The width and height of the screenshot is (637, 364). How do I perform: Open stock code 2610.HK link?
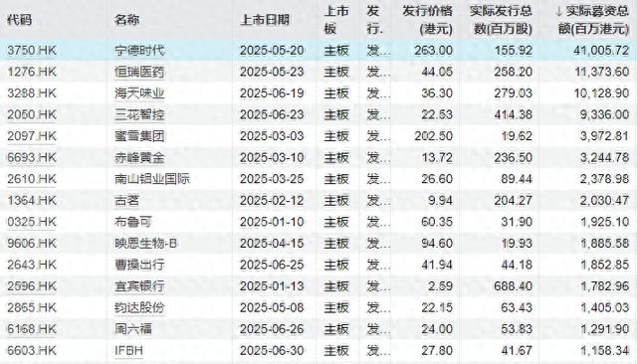tap(32, 179)
